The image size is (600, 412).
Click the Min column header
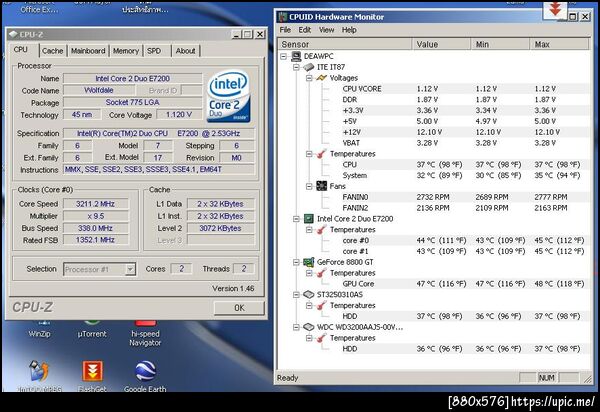click(x=501, y=44)
